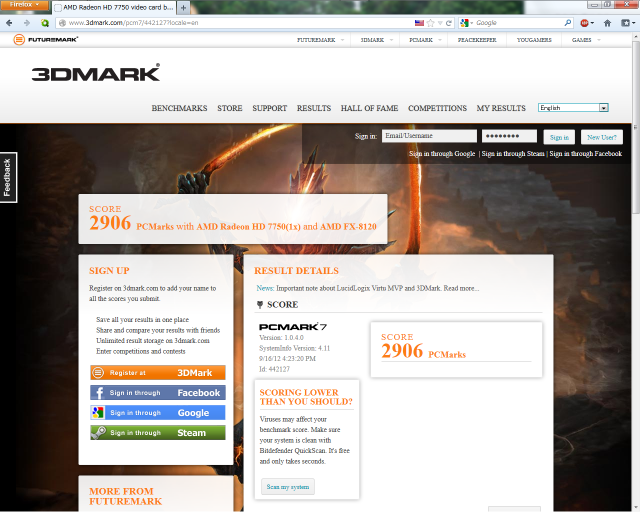
Task: Open the URL history dropdown arrow
Action: (x=440, y=23)
